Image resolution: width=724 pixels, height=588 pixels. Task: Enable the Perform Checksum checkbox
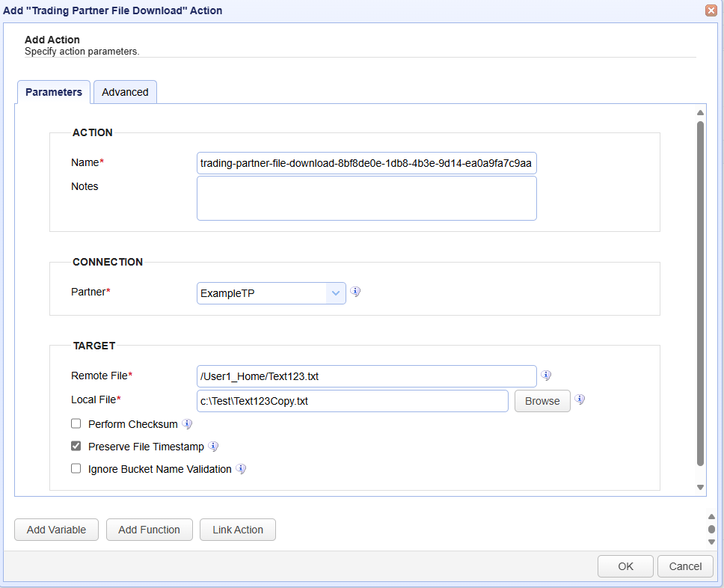[x=76, y=423]
